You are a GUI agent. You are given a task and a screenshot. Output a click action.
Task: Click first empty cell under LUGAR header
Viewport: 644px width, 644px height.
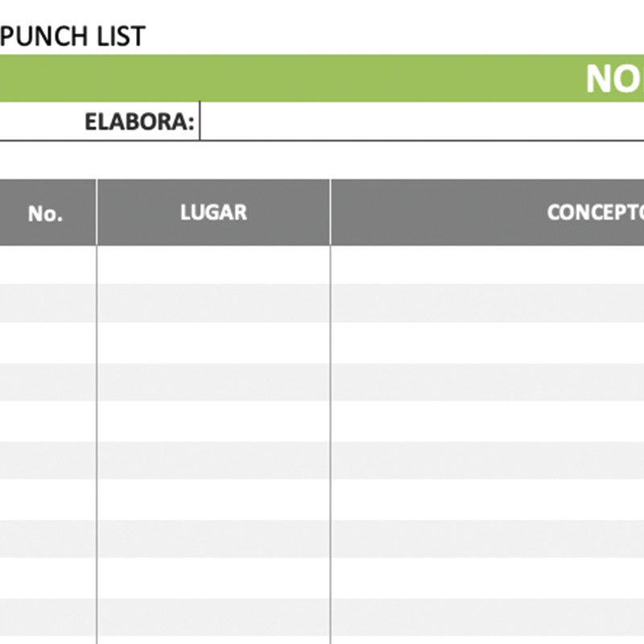click(x=213, y=264)
